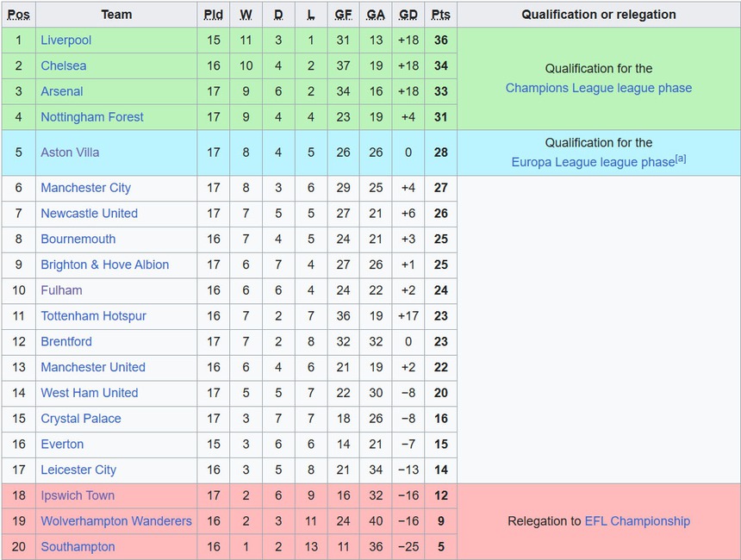741x560 pixels.
Task: Open the Liverpool team link
Action: (65, 40)
